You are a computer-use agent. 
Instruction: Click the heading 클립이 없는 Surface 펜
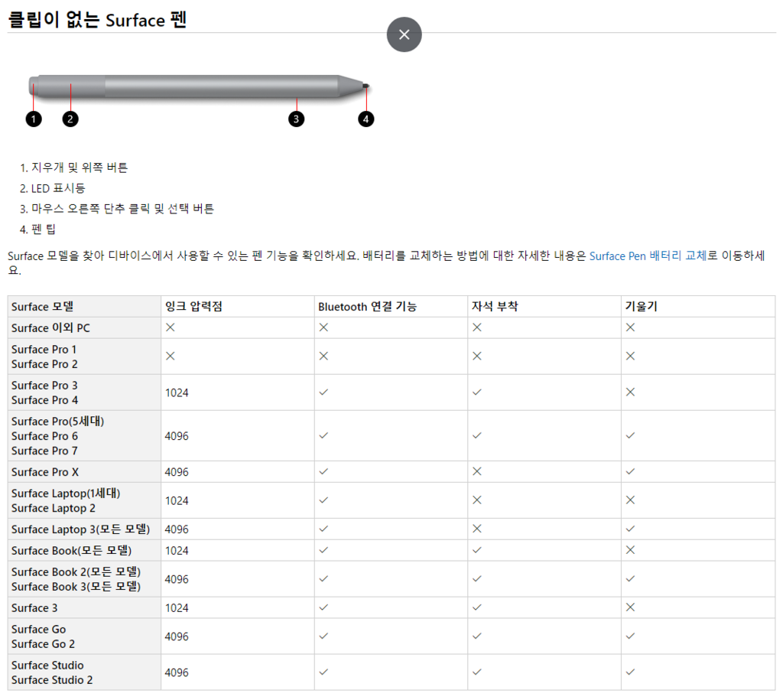point(97,19)
